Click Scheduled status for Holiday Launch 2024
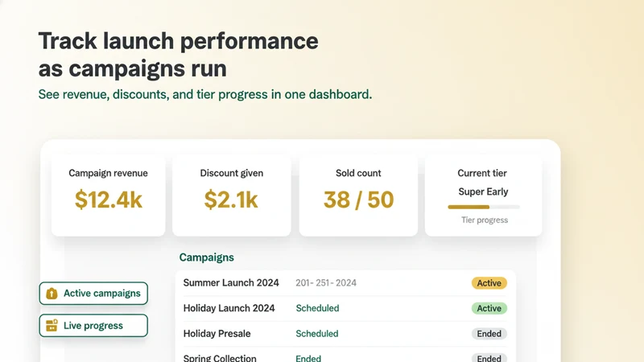This screenshot has width=644, height=362. 317,308
